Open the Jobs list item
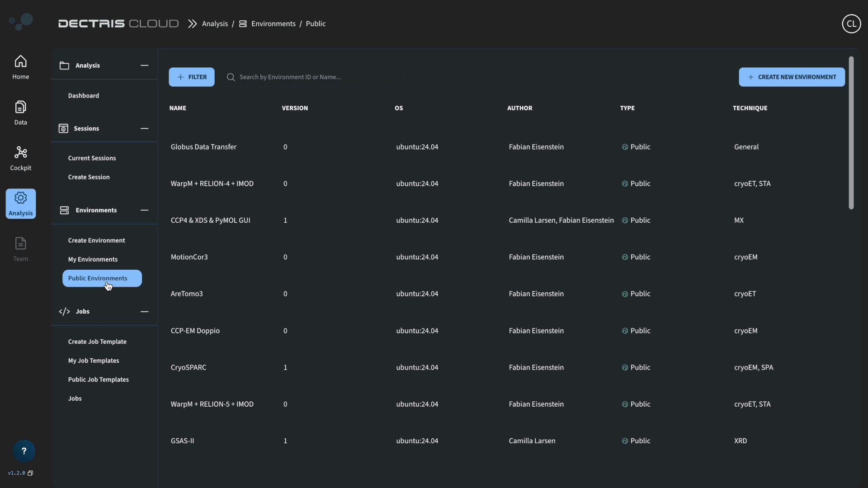This screenshot has width=868, height=488. click(x=75, y=399)
